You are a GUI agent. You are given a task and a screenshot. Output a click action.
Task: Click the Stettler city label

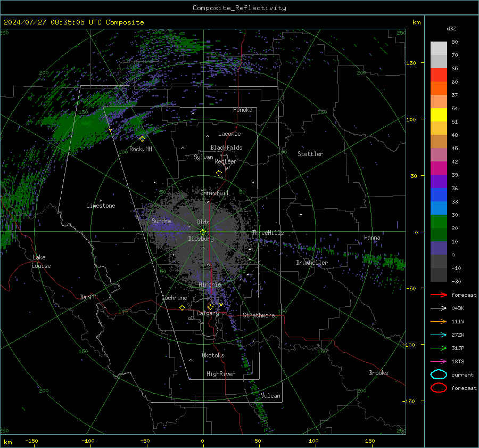(x=310, y=154)
